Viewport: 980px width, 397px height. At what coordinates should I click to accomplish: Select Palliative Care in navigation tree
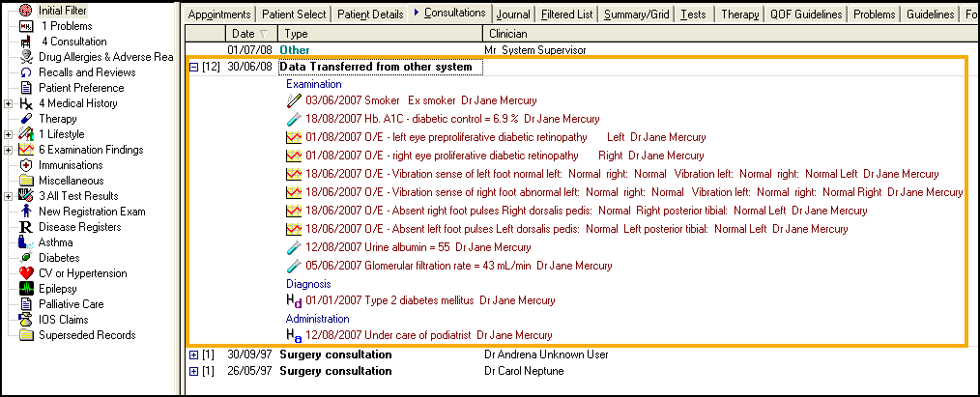(x=72, y=304)
